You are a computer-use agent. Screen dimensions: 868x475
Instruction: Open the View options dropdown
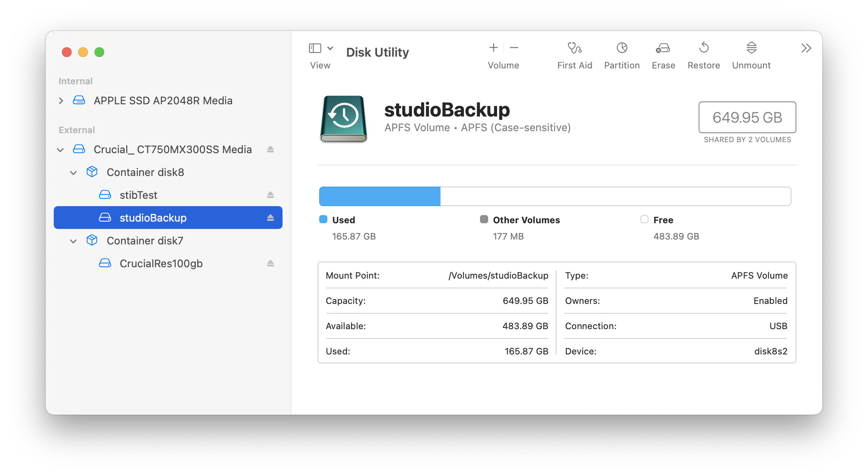pos(330,48)
